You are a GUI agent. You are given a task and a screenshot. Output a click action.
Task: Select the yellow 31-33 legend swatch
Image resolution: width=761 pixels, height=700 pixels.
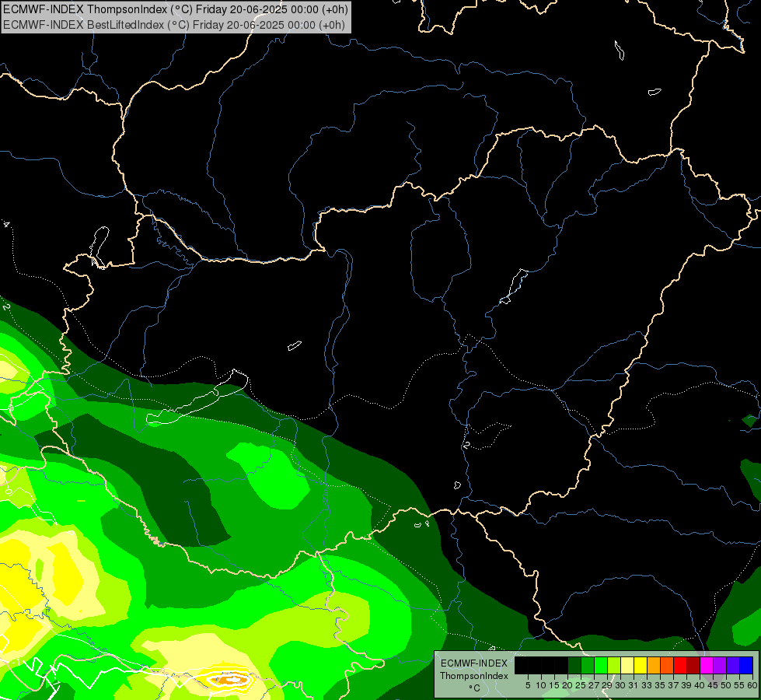(641, 665)
